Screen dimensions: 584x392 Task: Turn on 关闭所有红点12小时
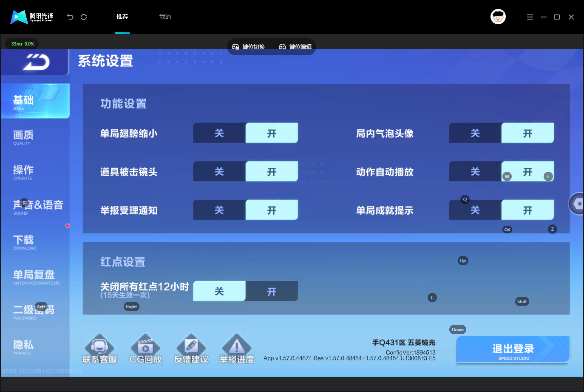(x=272, y=291)
